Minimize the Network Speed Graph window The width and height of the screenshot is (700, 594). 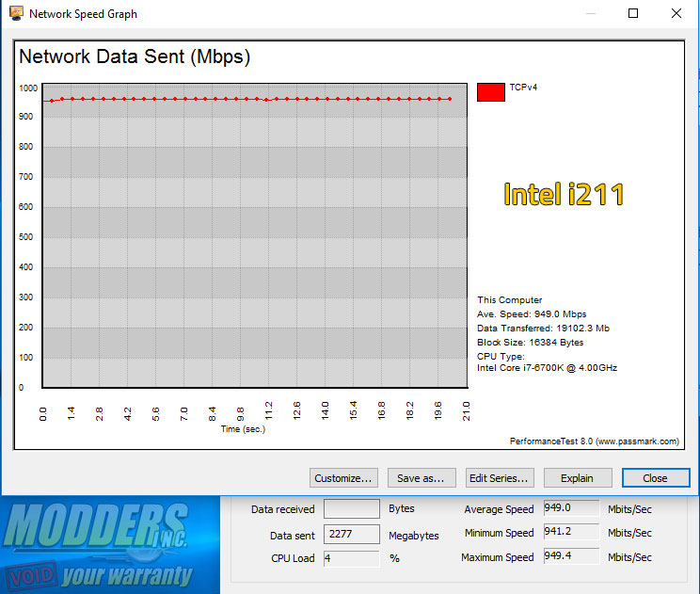(591, 13)
